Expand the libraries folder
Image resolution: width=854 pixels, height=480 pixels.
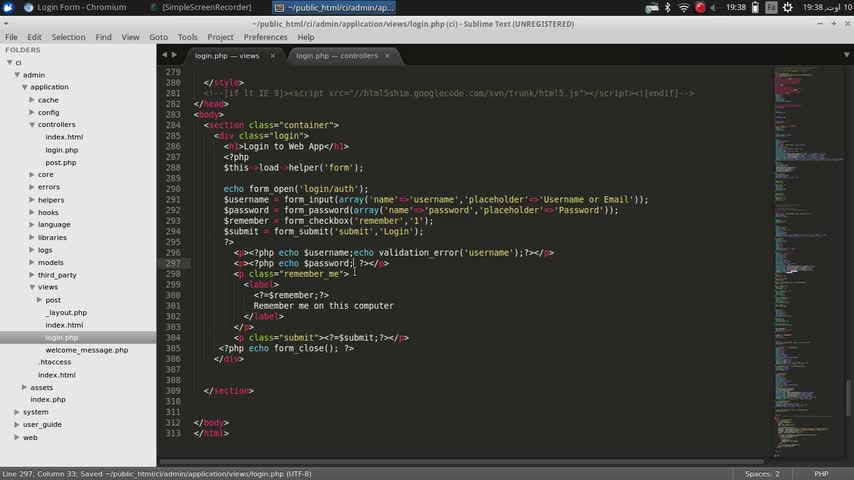32,237
